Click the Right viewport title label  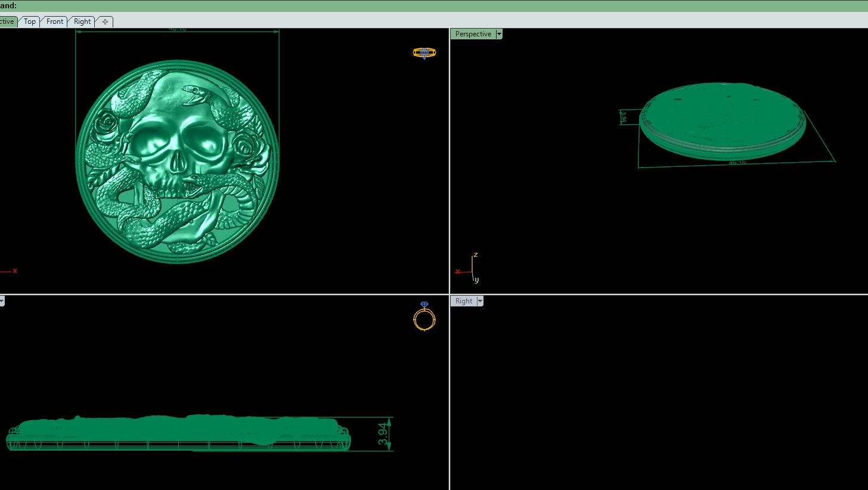click(x=464, y=301)
